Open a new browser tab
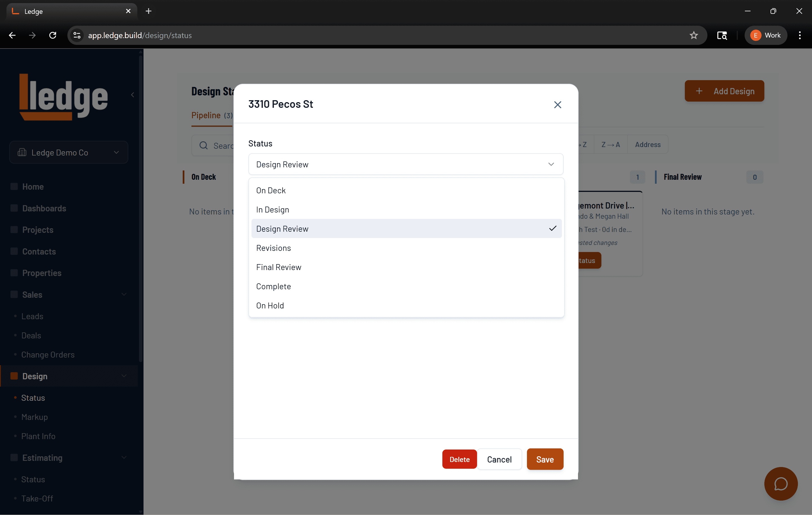The width and height of the screenshot is (812, 515). pyautogui.click(x=148, y=11)
